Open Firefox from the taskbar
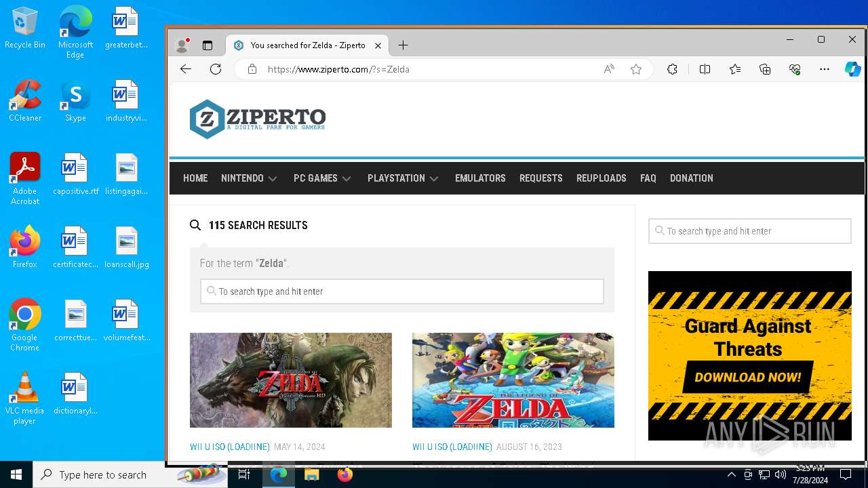 click(344, 474)
